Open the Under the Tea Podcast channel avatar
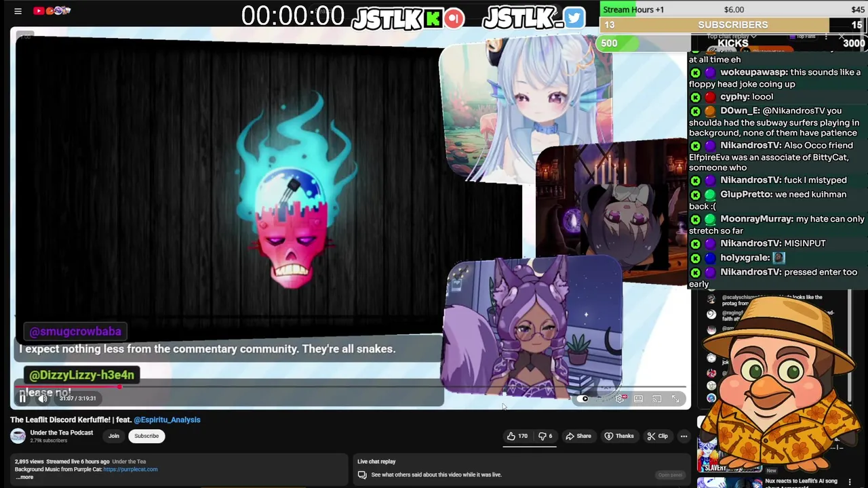This screenshot has height=488, width=868. click(x=18, y=436)
